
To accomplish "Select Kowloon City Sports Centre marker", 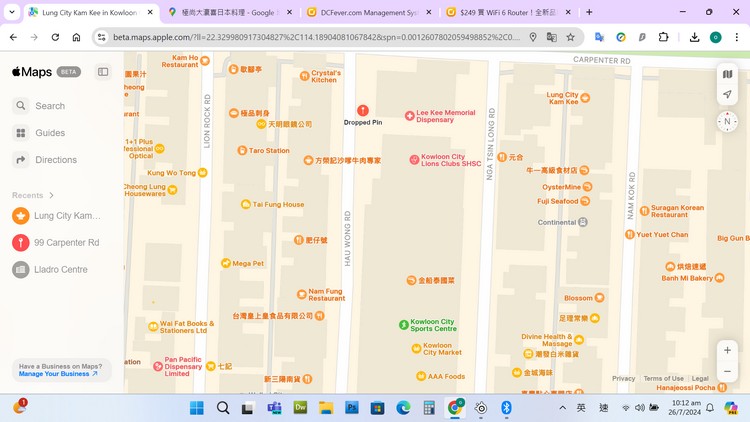I will point(404,325).
